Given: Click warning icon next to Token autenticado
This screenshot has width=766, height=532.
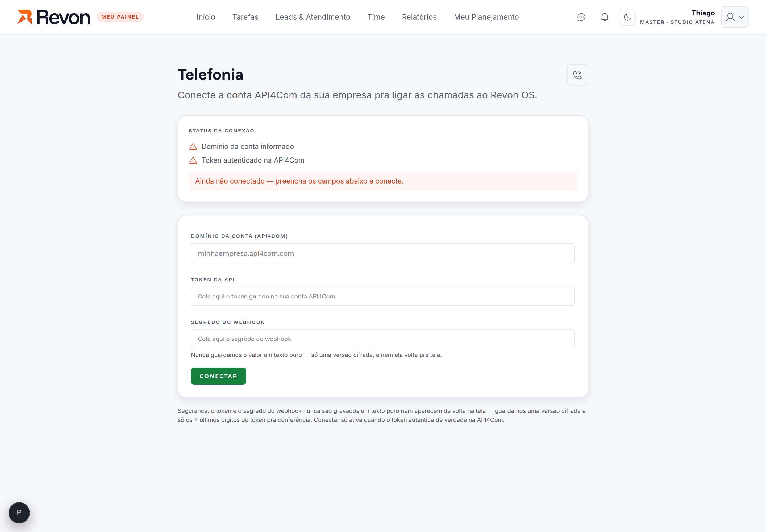Looking at the screenshot, I should (x=193, y=161).
